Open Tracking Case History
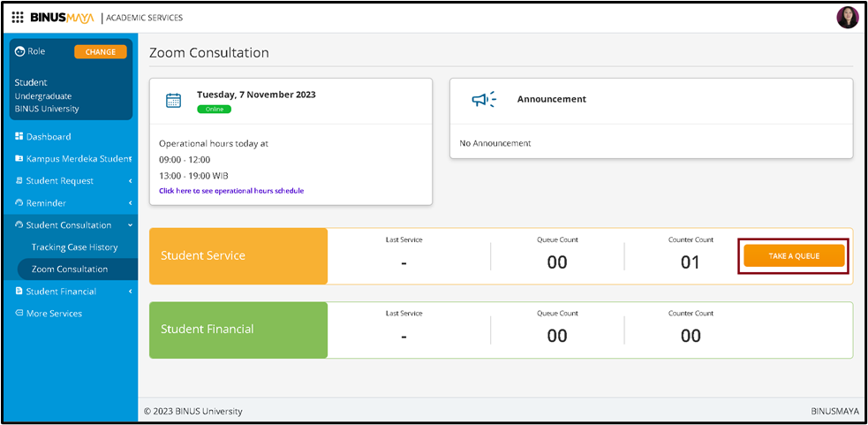 pos(75,247)
